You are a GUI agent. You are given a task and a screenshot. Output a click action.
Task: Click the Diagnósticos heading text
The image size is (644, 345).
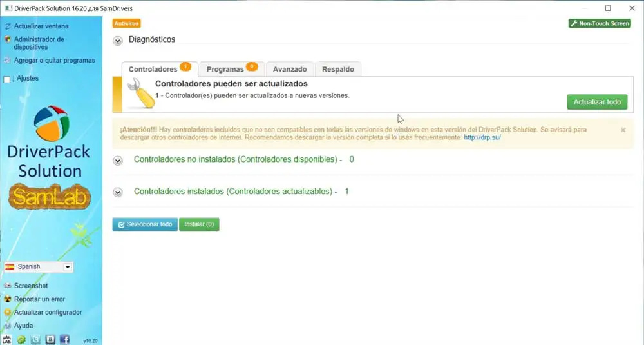[x=152, y=39]
